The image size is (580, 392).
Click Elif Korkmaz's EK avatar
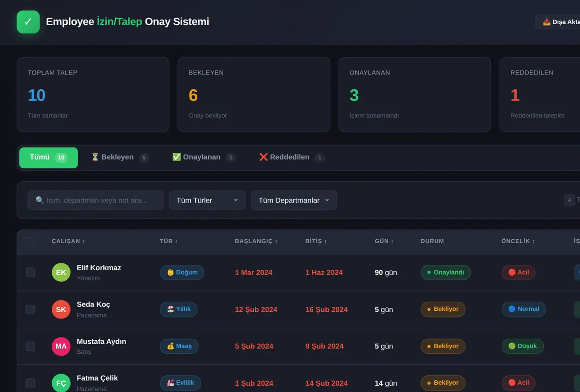(x=61, y=273)
